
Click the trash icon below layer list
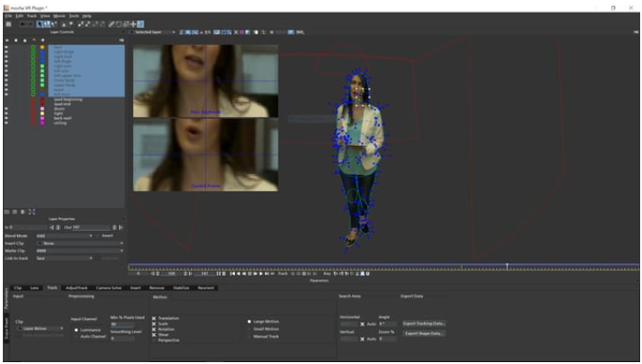[22, 212]
